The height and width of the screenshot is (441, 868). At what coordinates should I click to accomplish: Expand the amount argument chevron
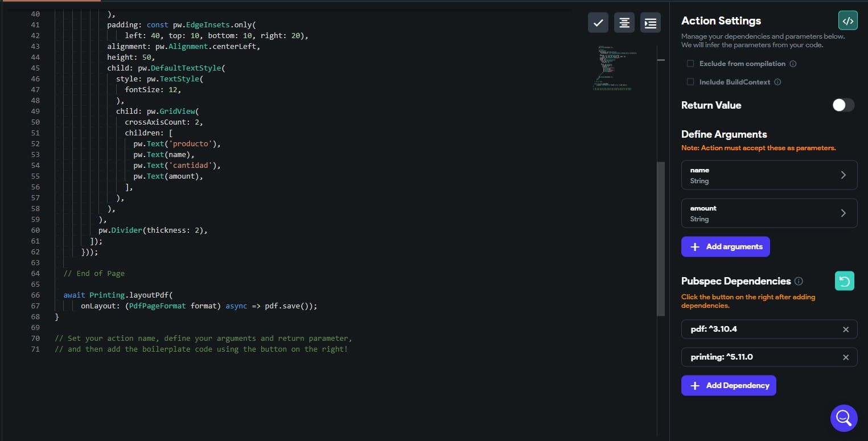coord(843,213)
